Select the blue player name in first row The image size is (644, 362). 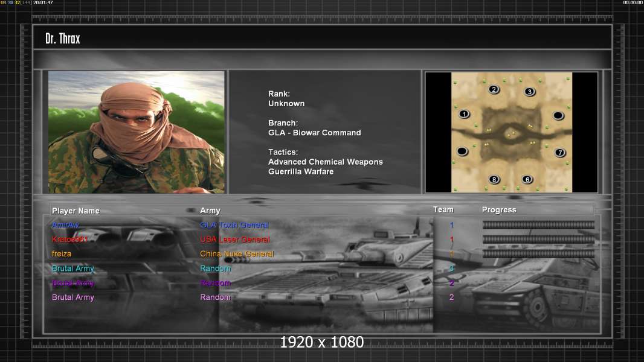click(x=65, y=225)
